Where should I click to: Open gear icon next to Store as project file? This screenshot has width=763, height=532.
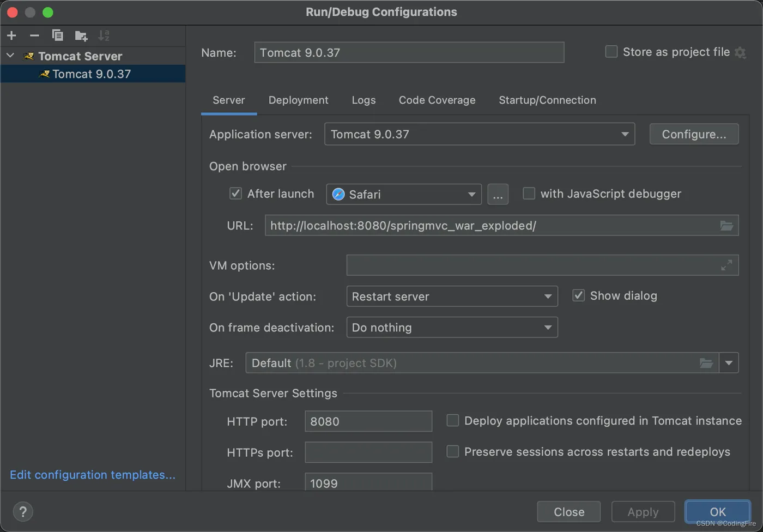(740, 52)
